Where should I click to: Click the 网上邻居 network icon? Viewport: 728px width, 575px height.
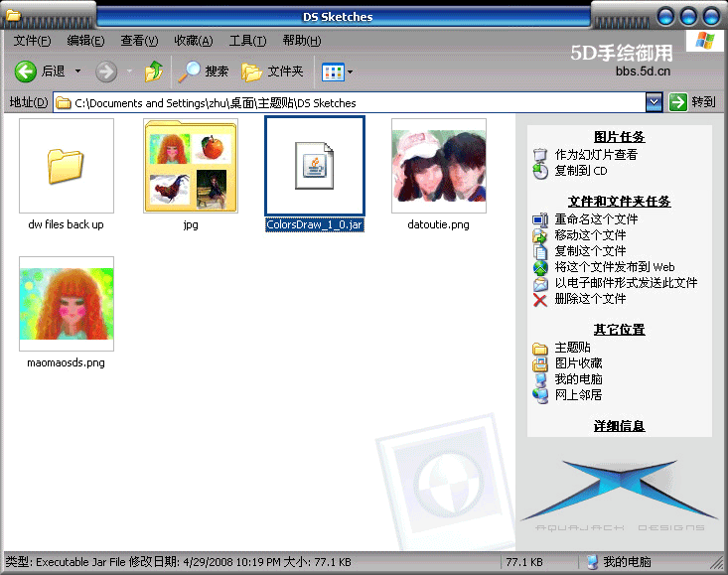pos(540,396)
